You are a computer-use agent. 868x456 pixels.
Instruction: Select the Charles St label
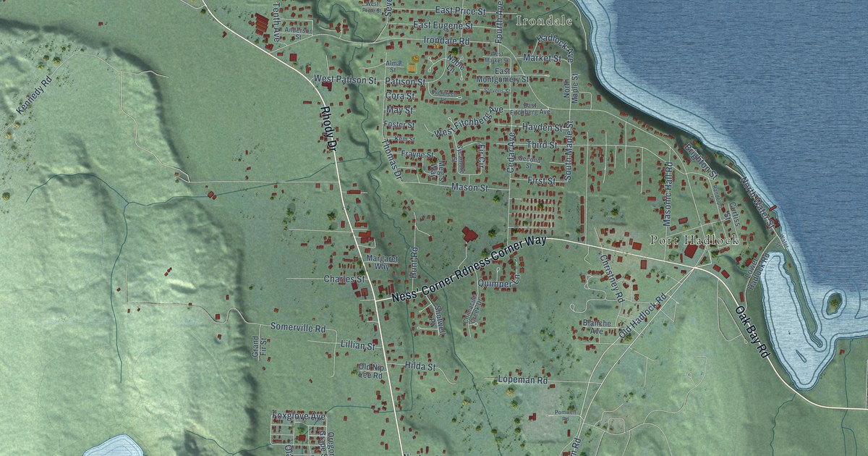[344, 279]
